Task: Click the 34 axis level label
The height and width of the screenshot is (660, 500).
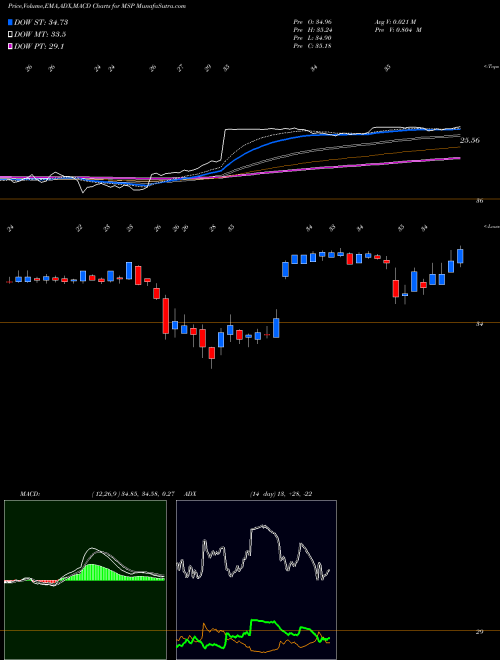Action: click(479, 324)
